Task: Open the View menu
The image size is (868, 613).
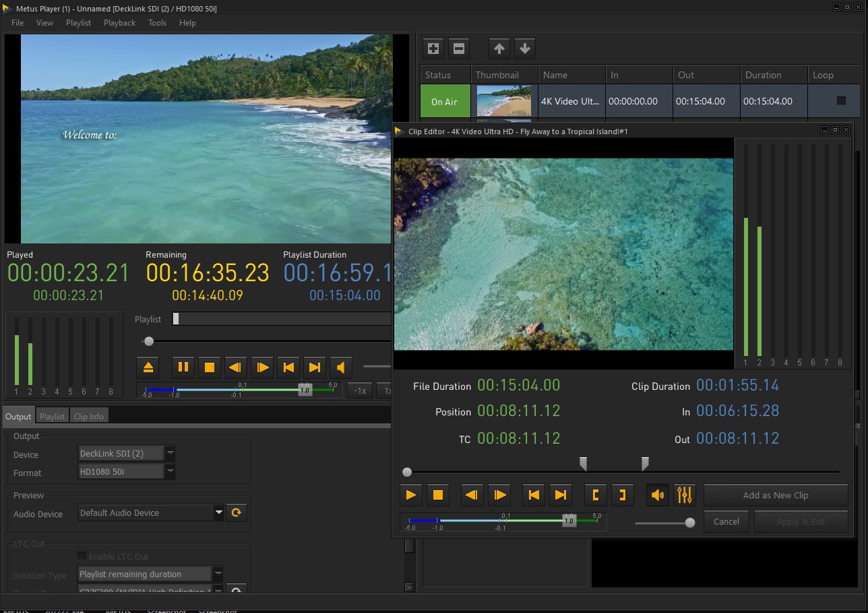Action: [45, 22]
